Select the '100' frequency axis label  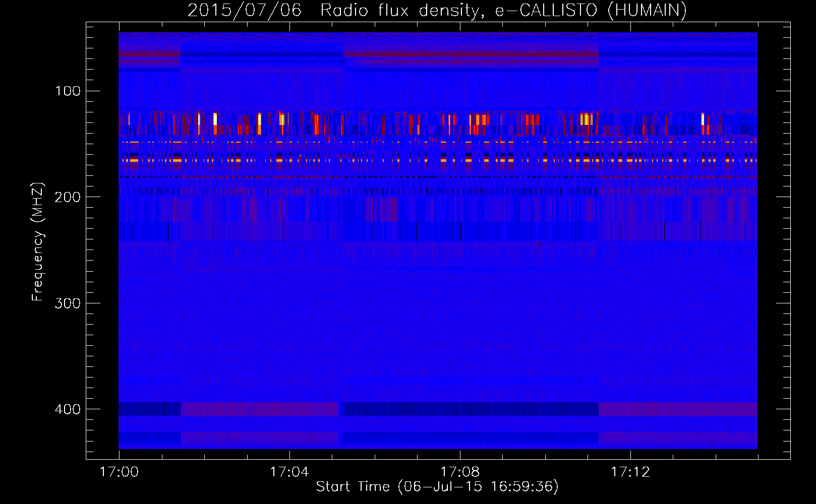(x=68, y=91)
